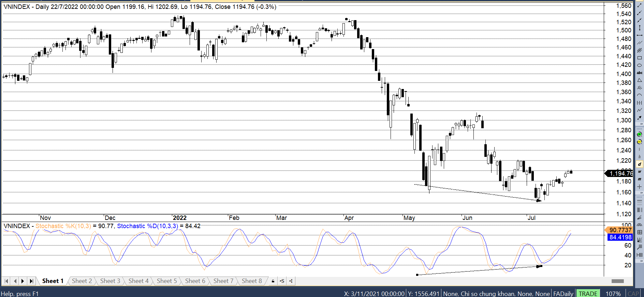This screenshot has width=644, height=297.
Task: Expand overflow arrow below the crosshair tool
Action: coord(642,193)
